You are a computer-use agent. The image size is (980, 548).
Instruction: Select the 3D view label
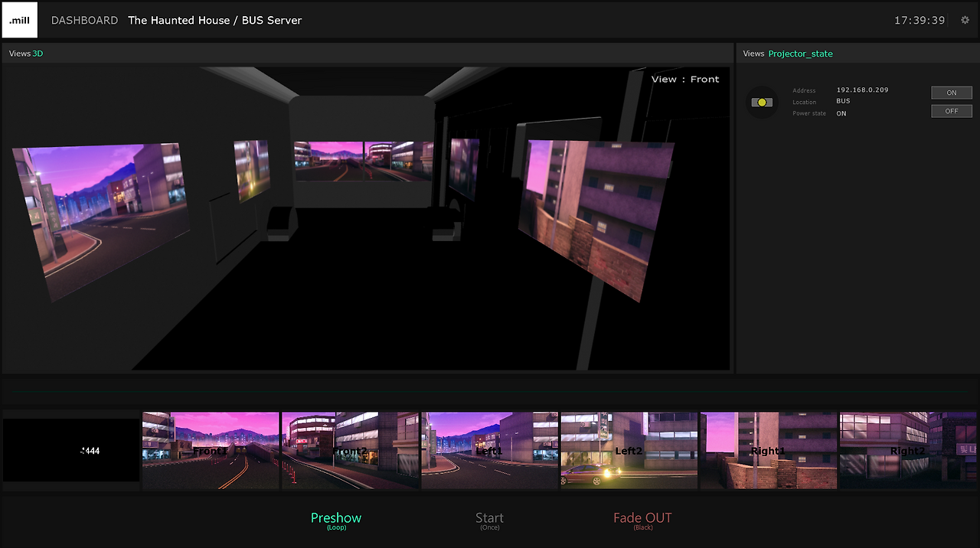pos(38,54)
